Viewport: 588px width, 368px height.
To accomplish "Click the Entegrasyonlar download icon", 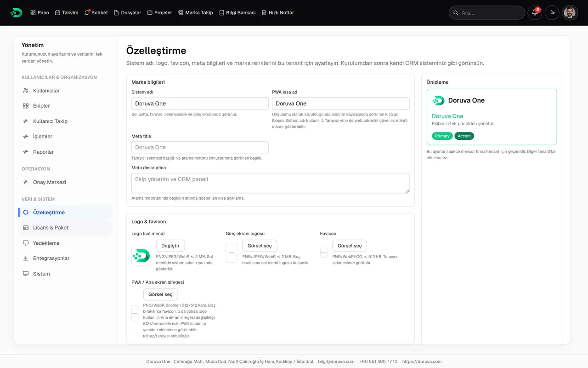I will (x=26, y=259).
